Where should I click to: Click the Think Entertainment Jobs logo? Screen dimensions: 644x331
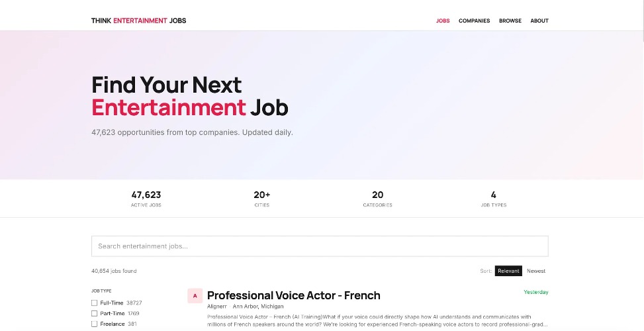point(138,21)
